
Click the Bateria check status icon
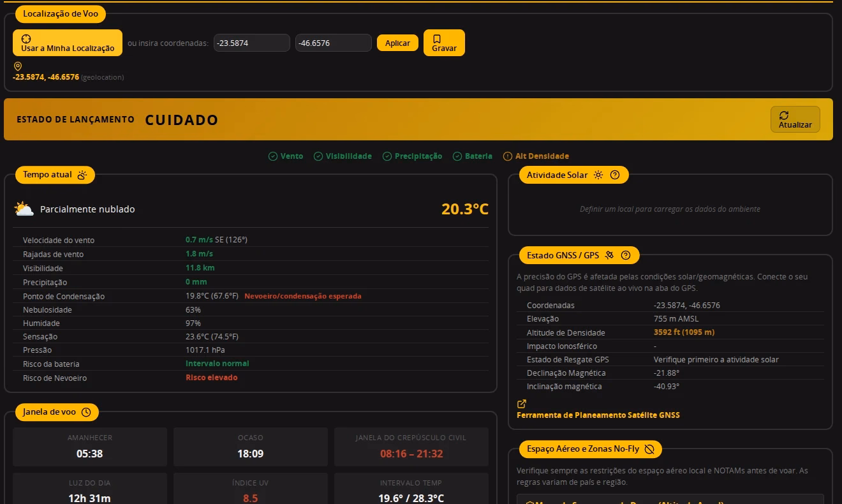(x=457, y=156)
